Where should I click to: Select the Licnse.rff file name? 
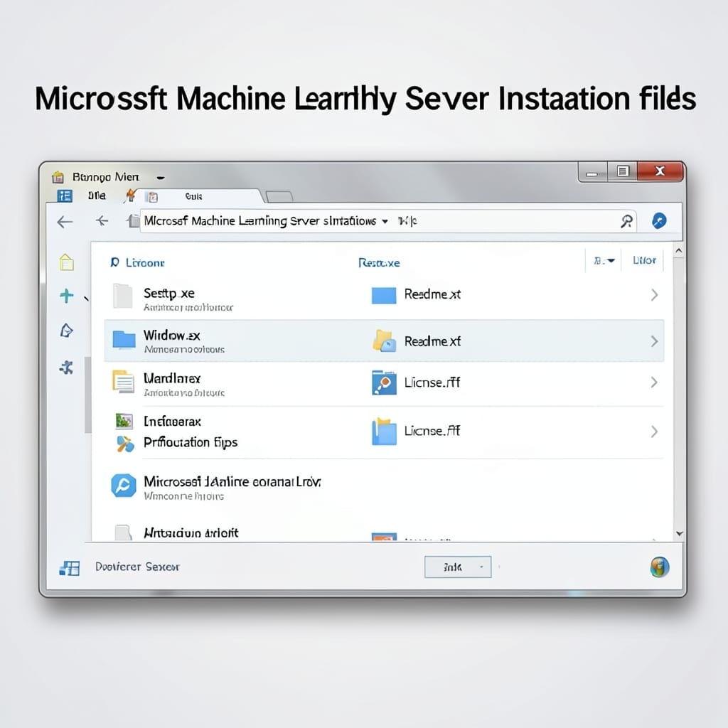click(432, 382)
